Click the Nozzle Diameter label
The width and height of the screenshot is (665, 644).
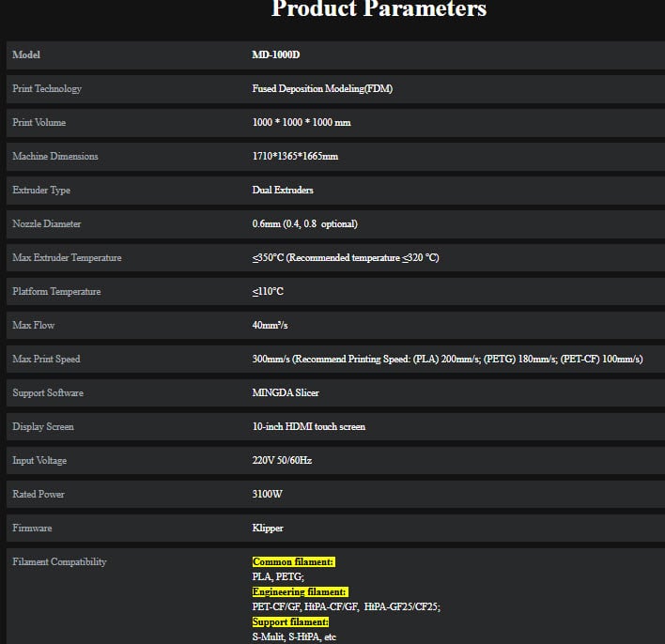pos(47,224)
